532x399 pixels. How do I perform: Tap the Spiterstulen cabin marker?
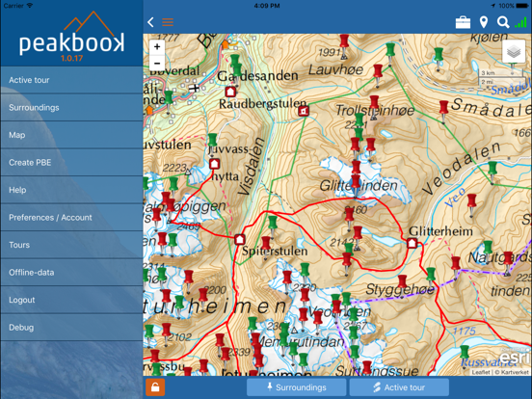pyautogui.click(x=240, y=240)
